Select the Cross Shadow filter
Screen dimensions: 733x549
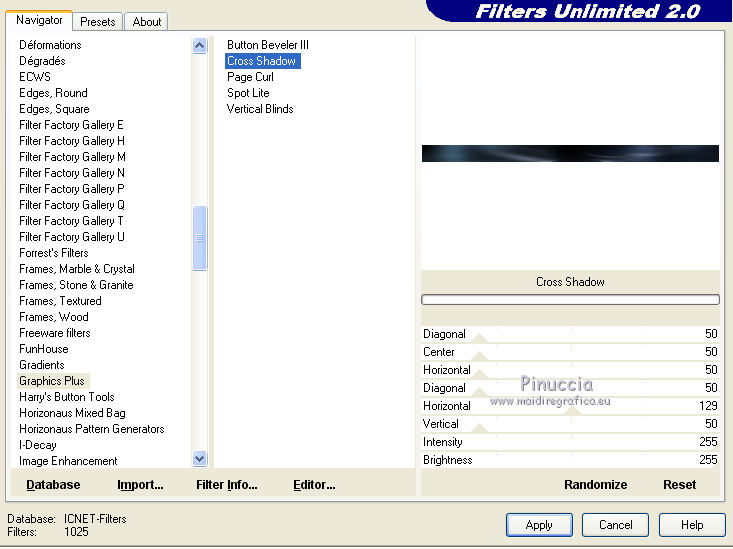click(262, 61)
